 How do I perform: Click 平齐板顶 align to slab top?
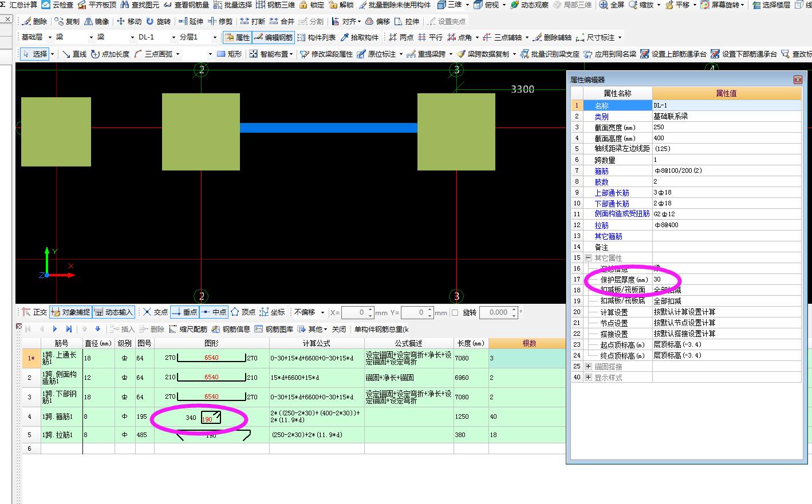[x=97, y=5]
